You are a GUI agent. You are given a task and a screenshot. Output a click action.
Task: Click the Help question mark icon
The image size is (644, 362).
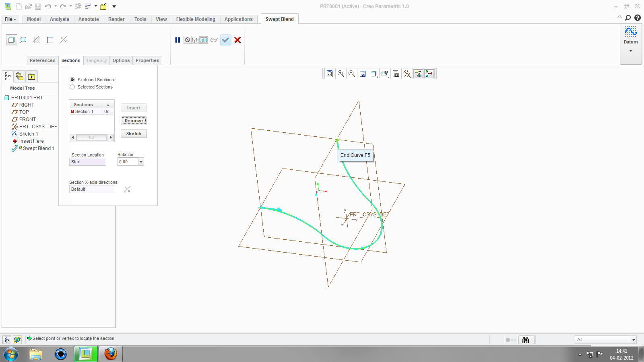638,18
